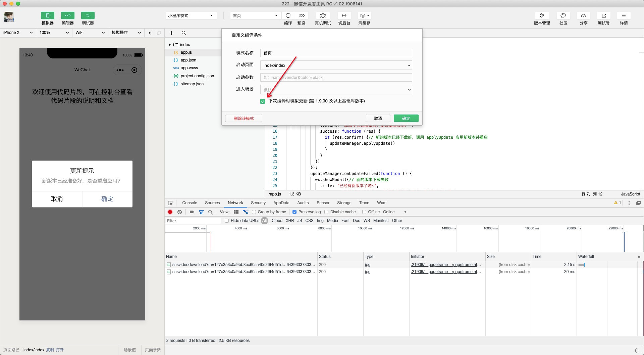Click the notification bell in status bar
Image resolution: width=644 pixels, height=355 pixels.
click(637, 350)
